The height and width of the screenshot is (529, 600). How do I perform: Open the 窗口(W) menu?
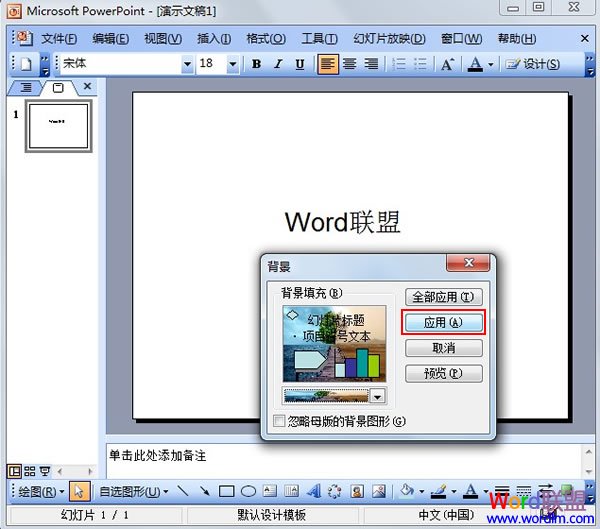click(x=461, y=39)
